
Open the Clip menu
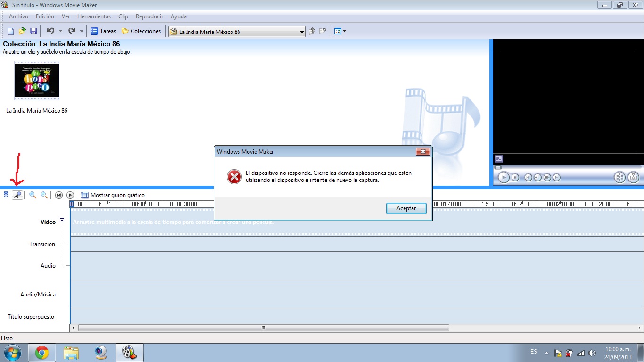point(123,16)
